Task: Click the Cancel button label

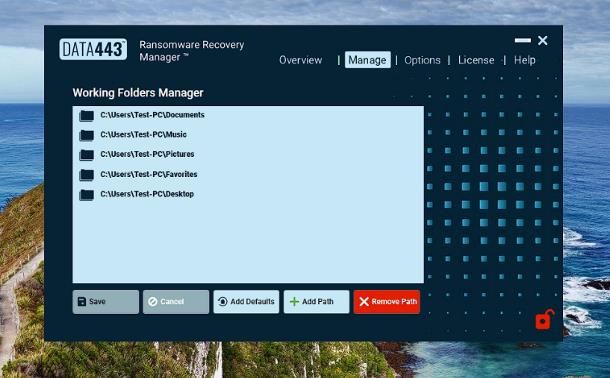Action: (172, 301)
